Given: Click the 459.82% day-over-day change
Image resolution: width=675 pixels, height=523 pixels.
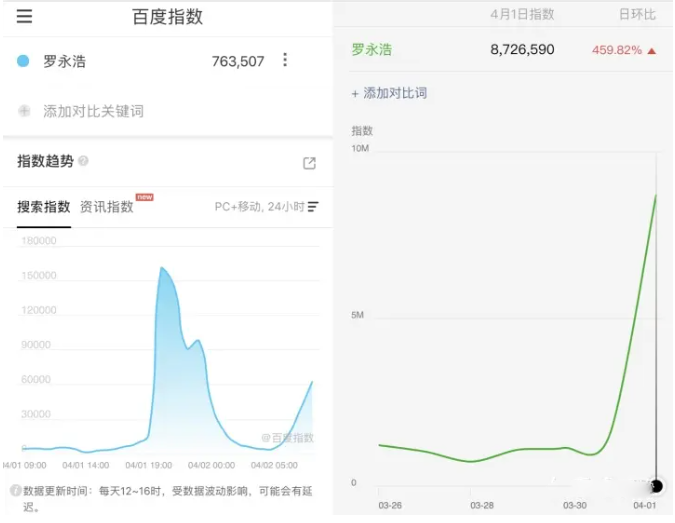Looking at the screenshot, I should tap(617, 50).
